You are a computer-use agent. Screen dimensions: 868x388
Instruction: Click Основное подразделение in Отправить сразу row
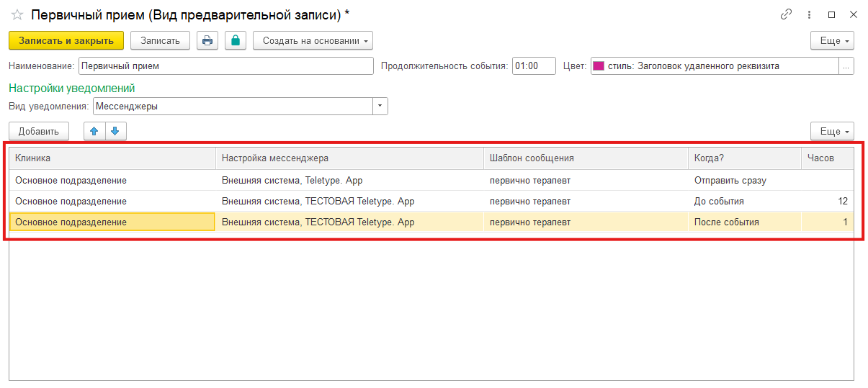112,181
